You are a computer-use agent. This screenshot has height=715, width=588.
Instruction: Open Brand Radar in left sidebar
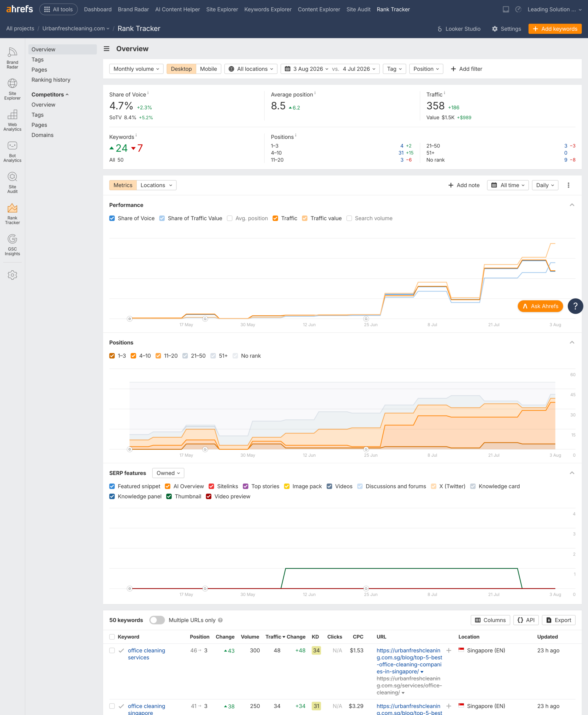pos(12,58)
